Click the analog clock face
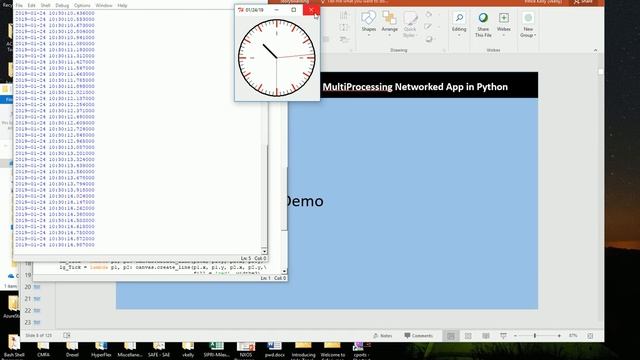This screenshot has height=360, width=640. point(277,58)
